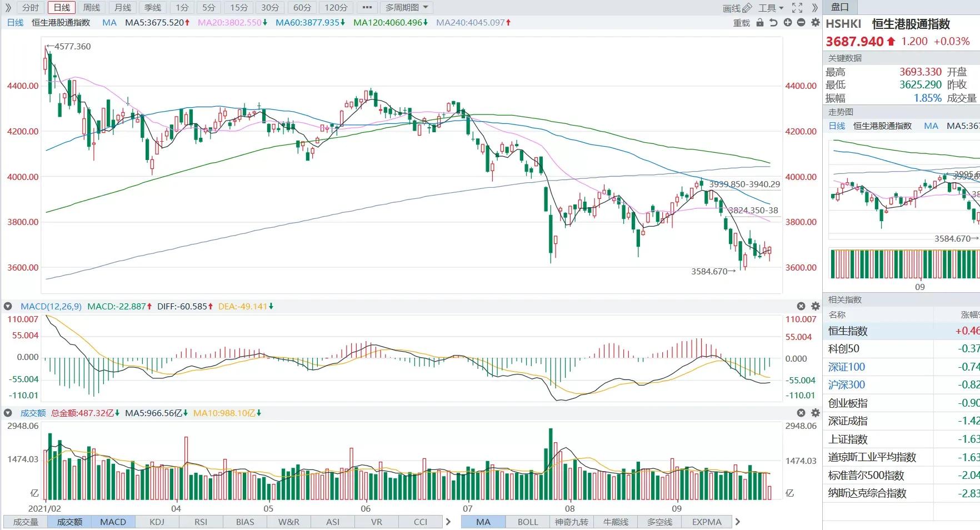This screenshot has height=530, width=980.
Task: Click the MA5:3675.520 legend value
Action: click(157, 23)
